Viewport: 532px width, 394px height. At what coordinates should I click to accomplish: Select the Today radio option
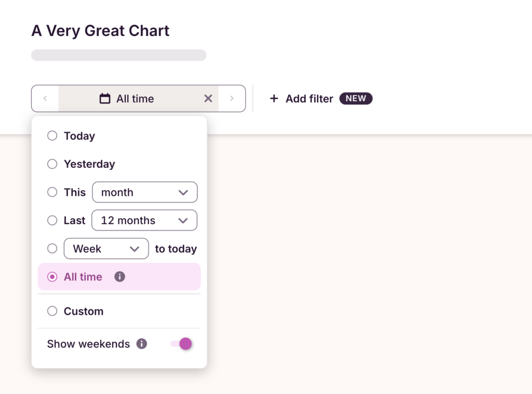click(52, 136)
